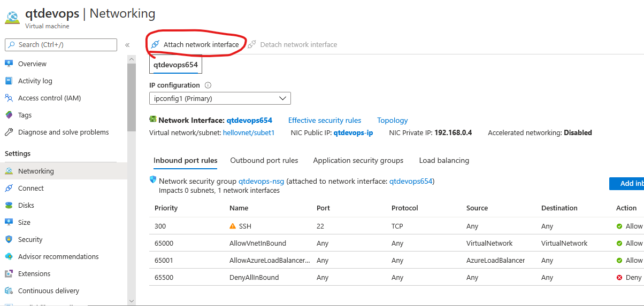The width and height of the screenshot is (644, 306).
Task: Click the Continuous delivery icon
Action: [9, 291]
